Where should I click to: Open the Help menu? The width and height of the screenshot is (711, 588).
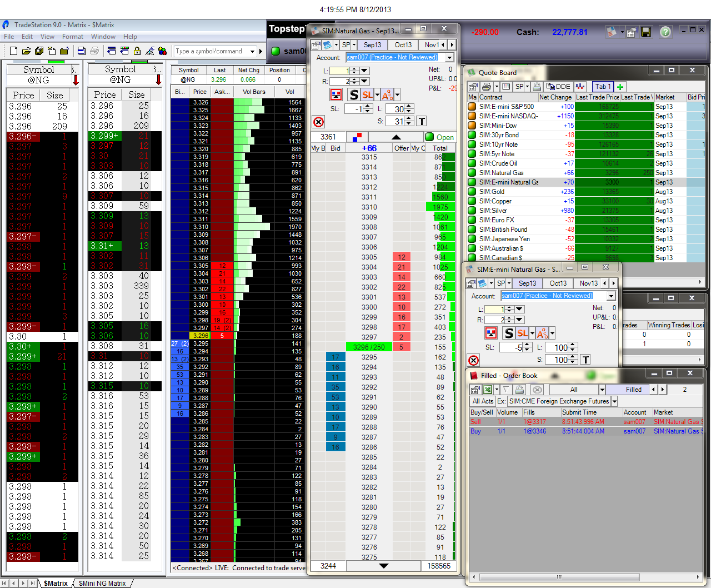(x=131, y=37)
